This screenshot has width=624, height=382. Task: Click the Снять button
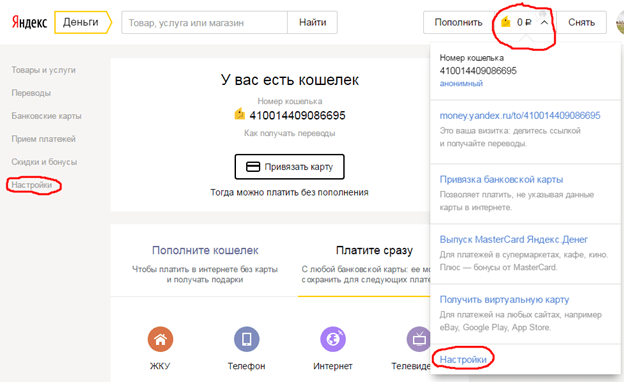click(581, 23)
